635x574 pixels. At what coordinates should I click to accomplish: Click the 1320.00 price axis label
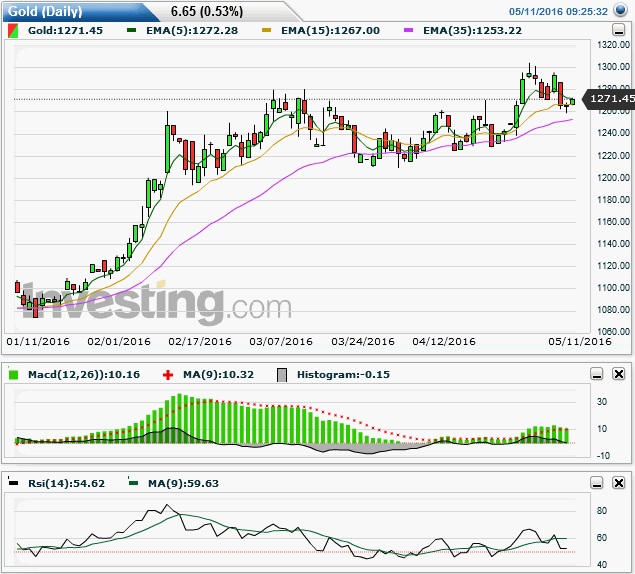click(x=613, y=45)
